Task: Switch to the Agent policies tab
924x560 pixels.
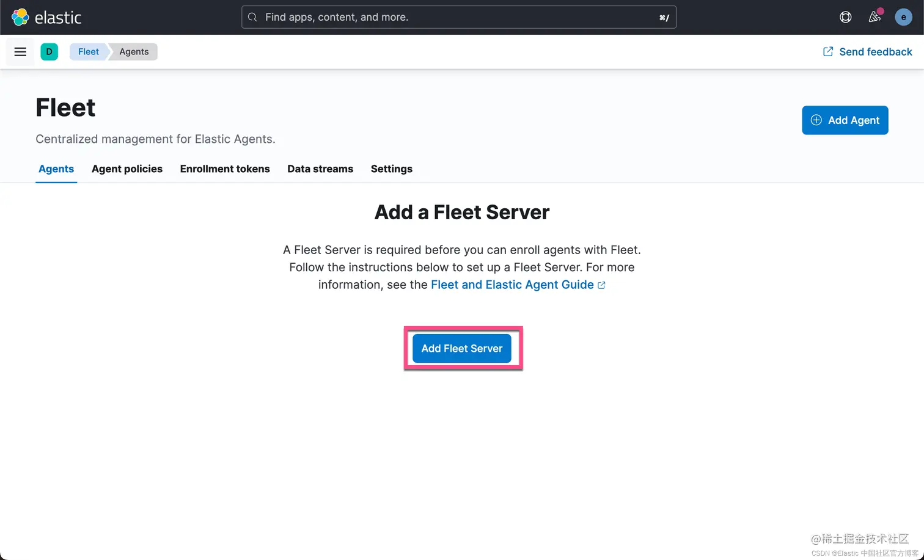Action: (x=127, y=169)
